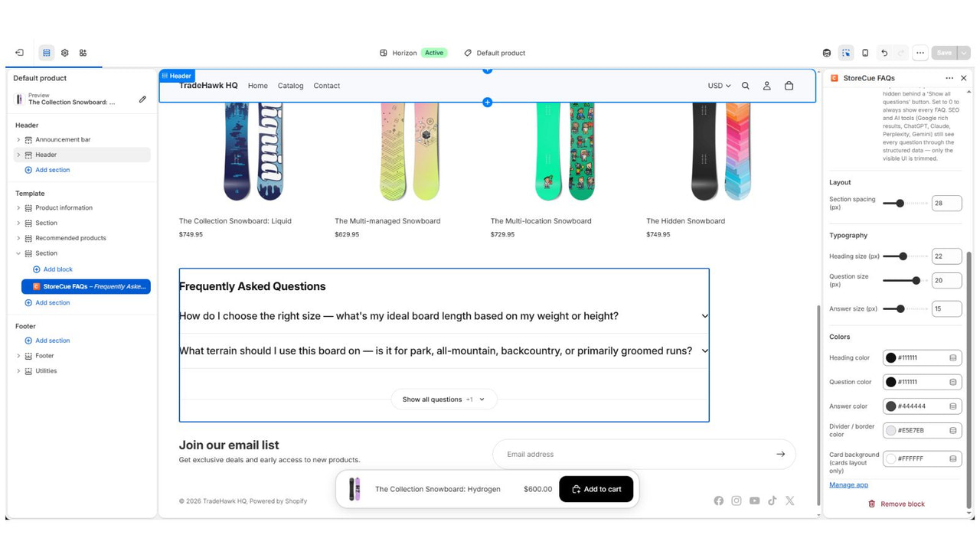Click the Answer color swatch
980x551 pixels.
[x=891, y=406]
